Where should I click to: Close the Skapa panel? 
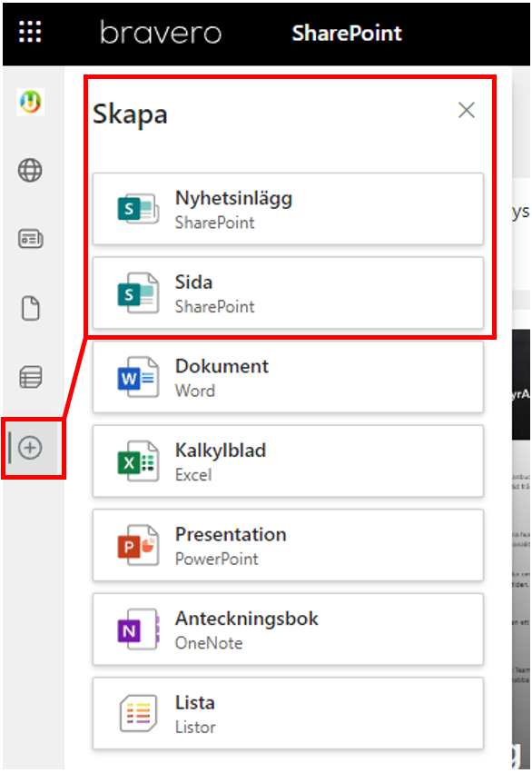pos(466,110)
